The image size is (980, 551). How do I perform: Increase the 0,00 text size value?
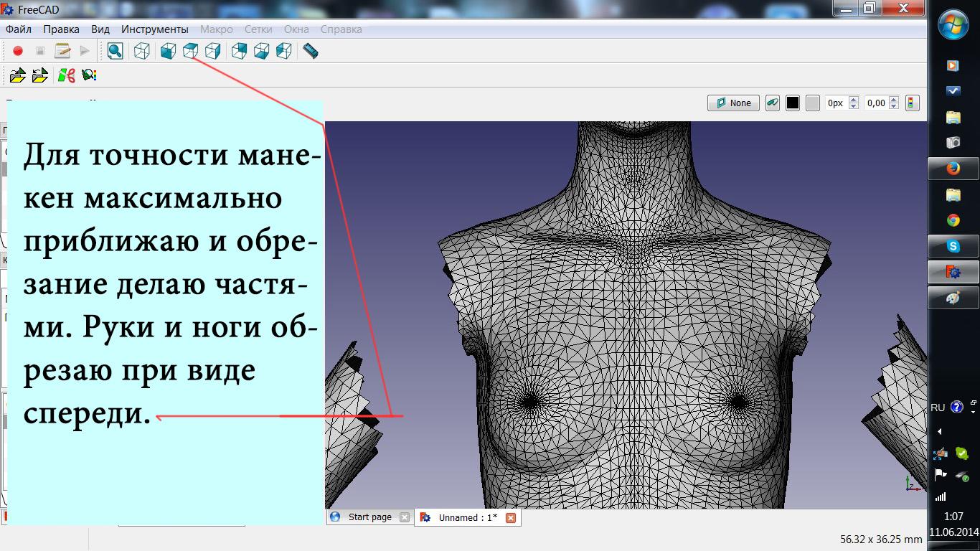(894, 100)
